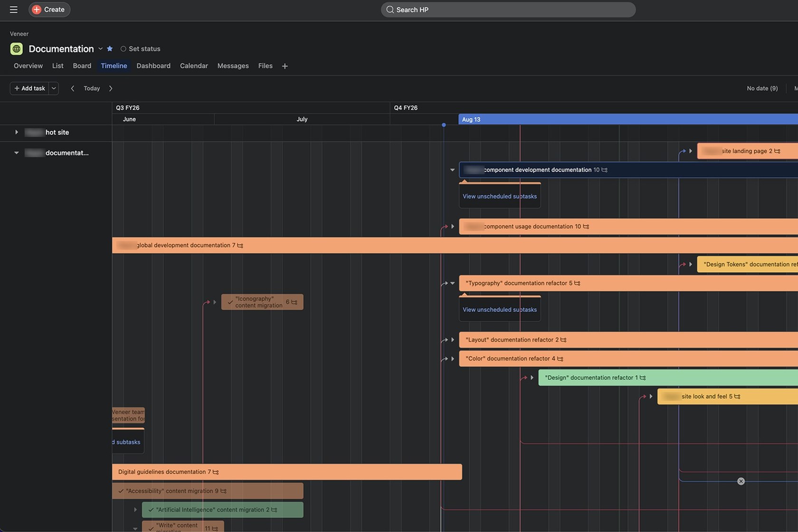Go to previous timeline period arrow
Screen dimensions: 798x532
(x=72, y=88)
